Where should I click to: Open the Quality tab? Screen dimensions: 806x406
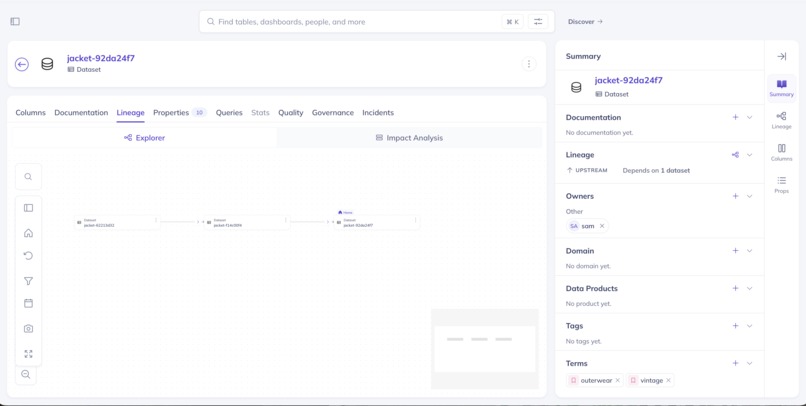(291, 113)
